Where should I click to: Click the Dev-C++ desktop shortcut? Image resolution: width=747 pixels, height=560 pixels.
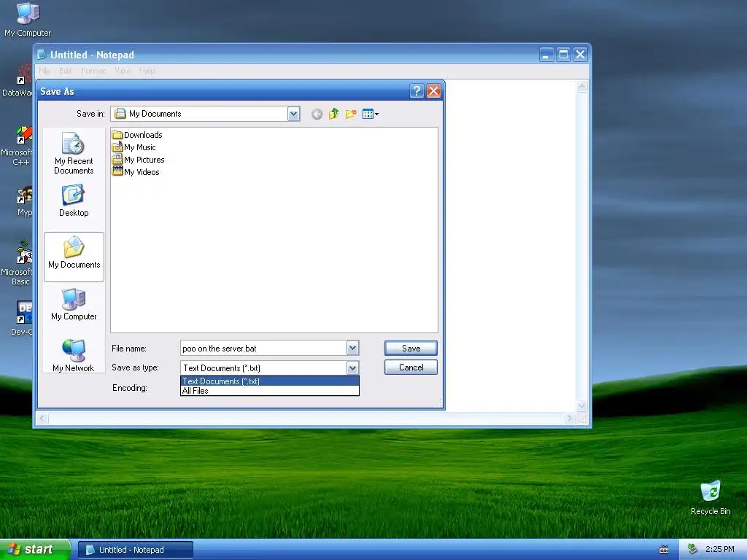click(22, 318)
